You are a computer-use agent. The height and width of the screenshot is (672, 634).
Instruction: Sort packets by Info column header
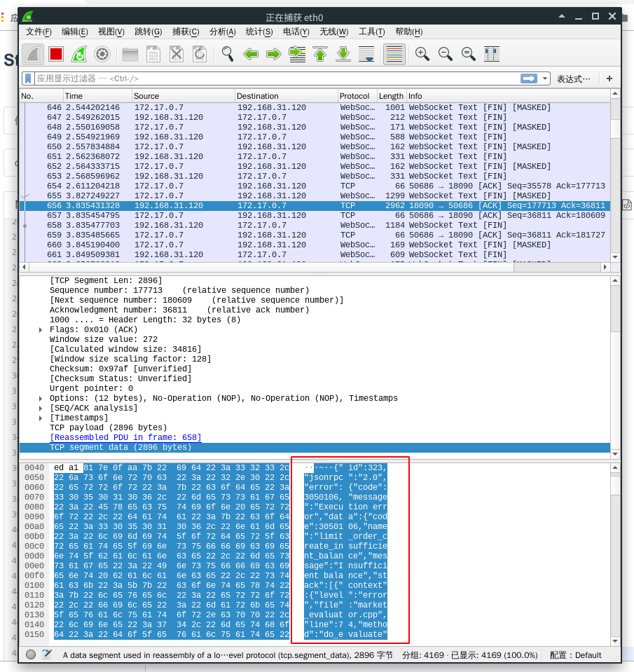(x=508, y=96)
